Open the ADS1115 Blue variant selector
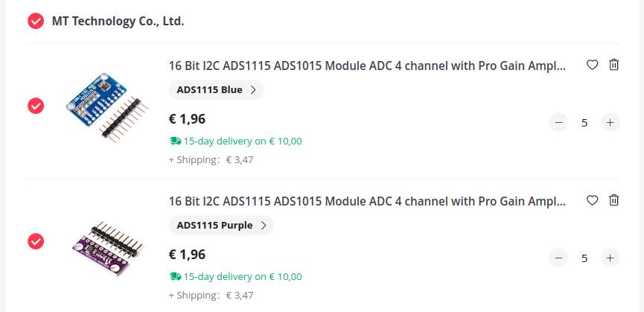Viewport: 644px width, 312px height. (x=216, y=90)
